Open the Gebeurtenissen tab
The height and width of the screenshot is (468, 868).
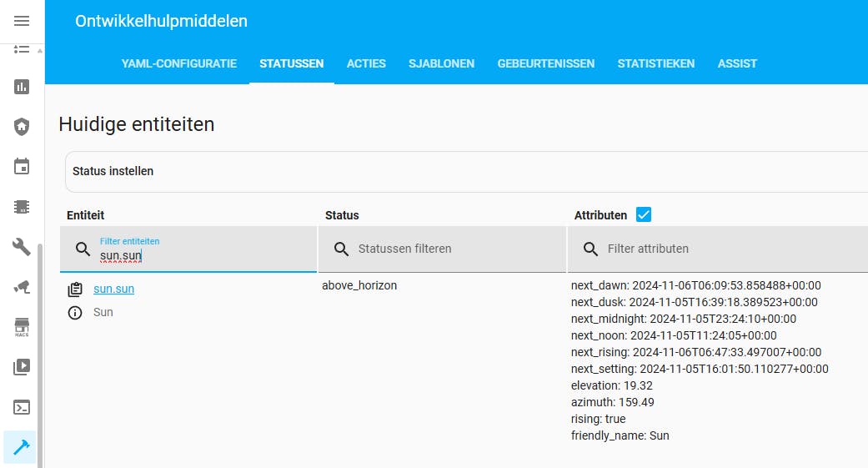(546, 63)
